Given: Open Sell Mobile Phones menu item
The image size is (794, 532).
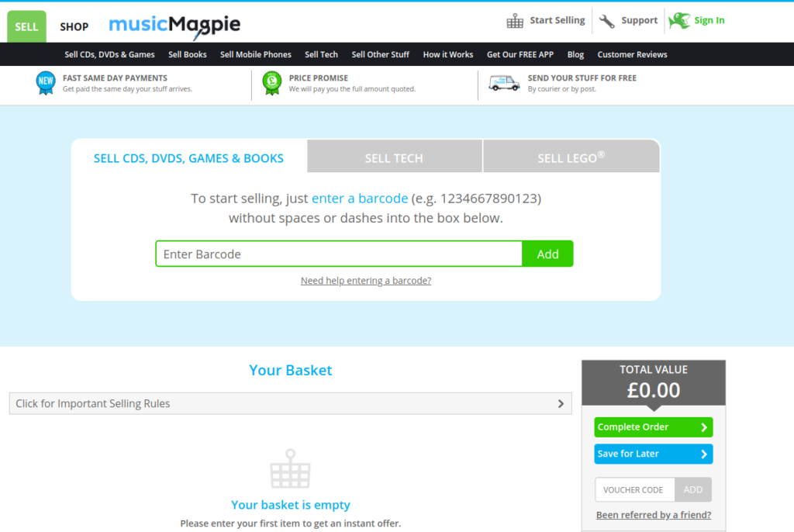Looking at the screenshot, I should (x=256, y=55).
